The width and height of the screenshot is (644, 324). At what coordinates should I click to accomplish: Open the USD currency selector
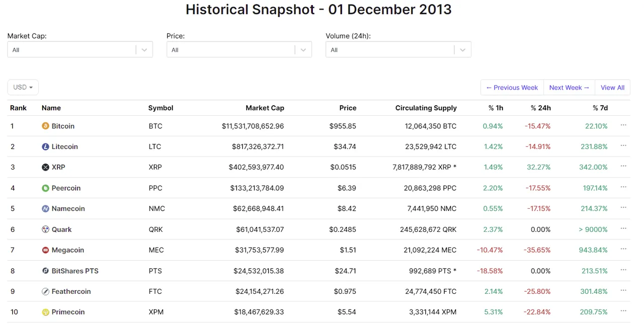(x=23, y=87)
